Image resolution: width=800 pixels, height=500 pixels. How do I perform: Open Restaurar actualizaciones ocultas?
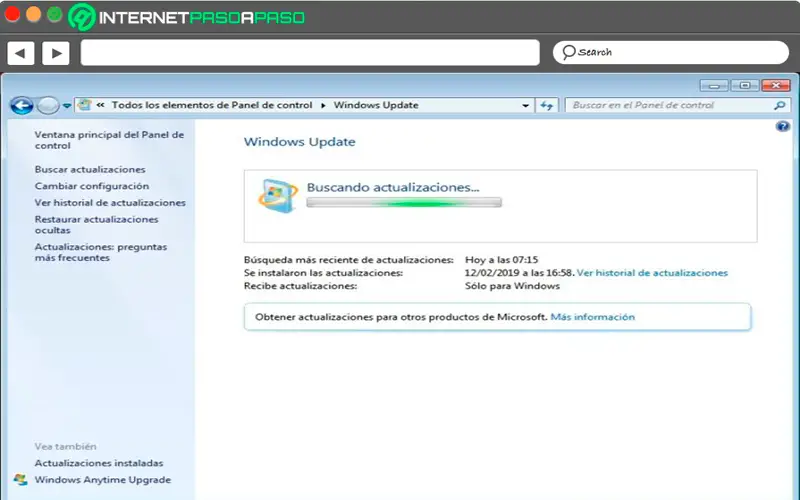pyautogui.click(x=96, y=224)
